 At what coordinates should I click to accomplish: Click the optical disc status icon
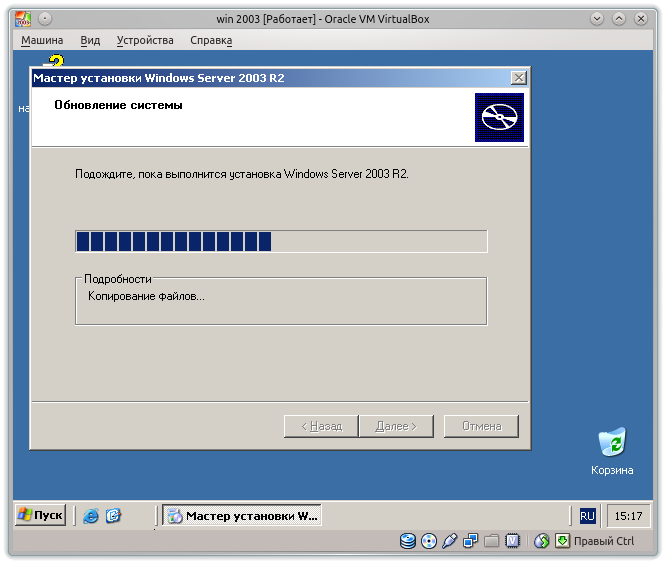coord(429,541)
